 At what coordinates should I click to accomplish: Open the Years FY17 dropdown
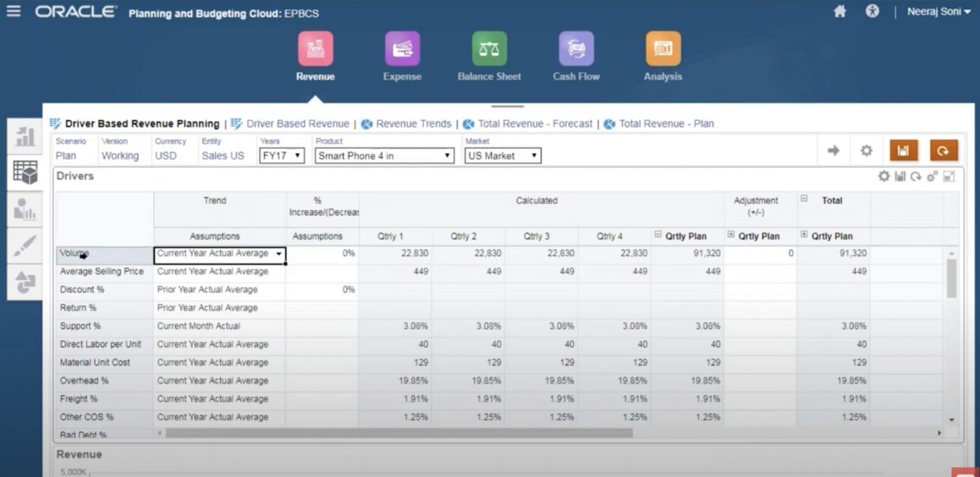(x=281, y=155)
